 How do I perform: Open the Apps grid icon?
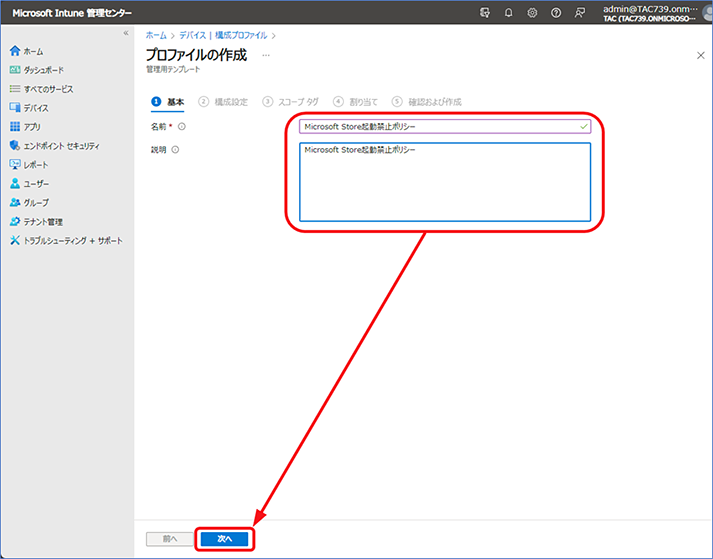coord(15,126)
